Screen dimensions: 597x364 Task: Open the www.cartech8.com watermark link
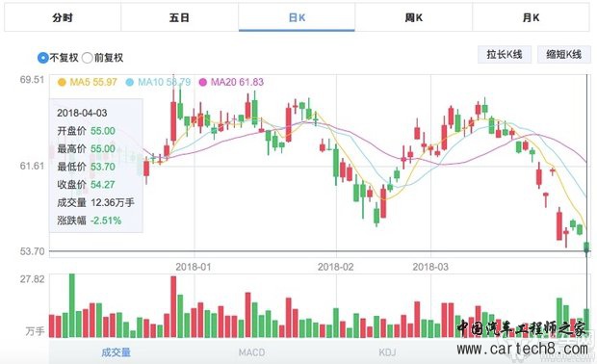(522, 349)
